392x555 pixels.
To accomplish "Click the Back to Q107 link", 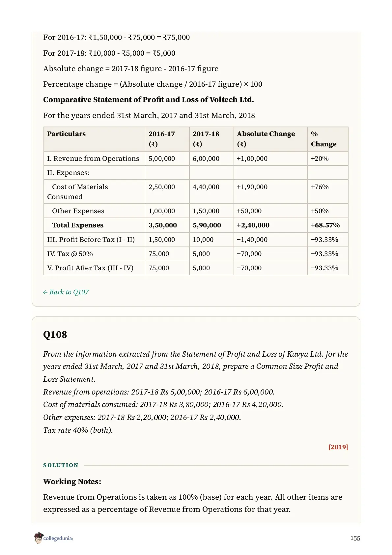I will coord(66,292).
